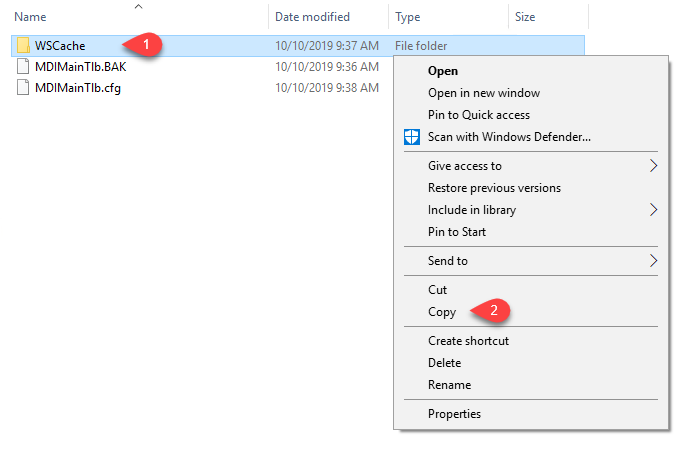This screenshot has width=691, height=449.
Task: Click the 10/10/2019 9:37 AM date cell
Action: click(327, 46)
